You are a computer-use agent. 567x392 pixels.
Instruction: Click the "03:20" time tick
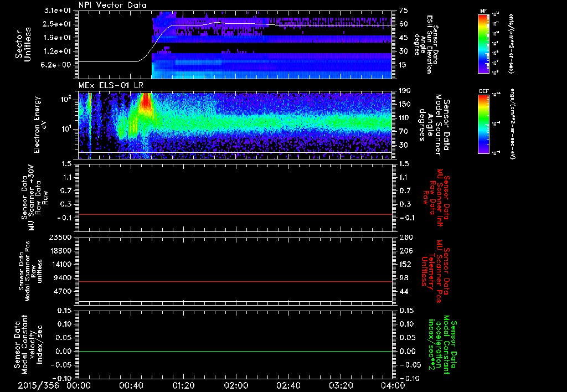click(341, 386)
